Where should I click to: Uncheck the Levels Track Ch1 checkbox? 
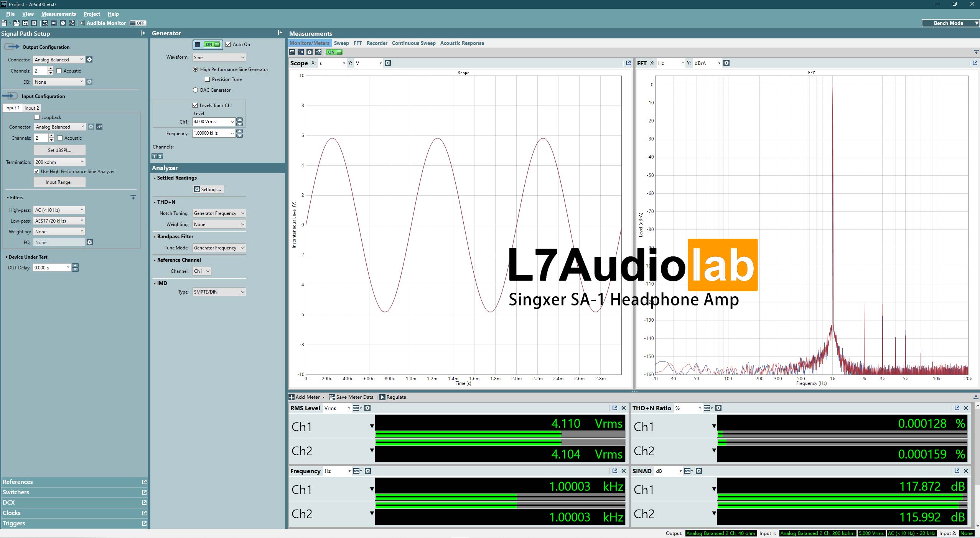coord(195,105)
